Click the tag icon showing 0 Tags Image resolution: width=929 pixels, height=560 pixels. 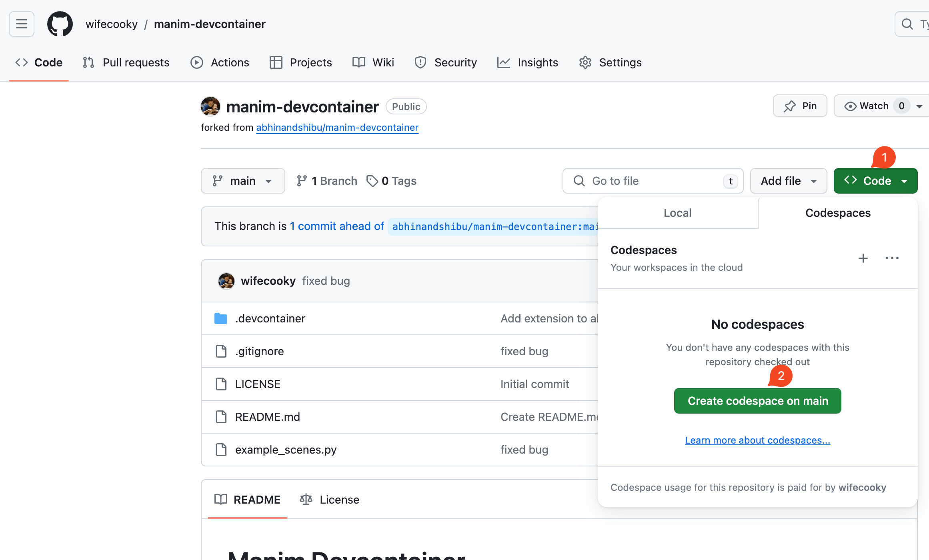point(372,181)
